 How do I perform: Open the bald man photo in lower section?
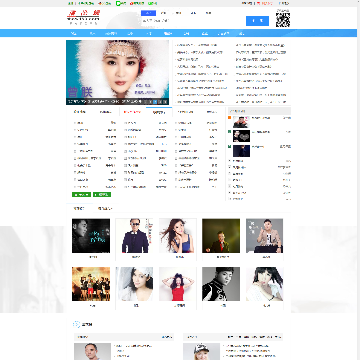tap(92, 352)
